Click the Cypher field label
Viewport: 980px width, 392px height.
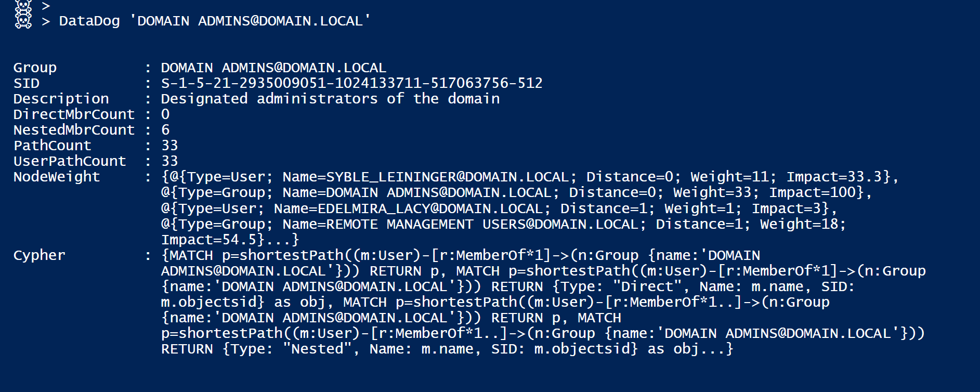pyautogui.click(x=39, y=256)
